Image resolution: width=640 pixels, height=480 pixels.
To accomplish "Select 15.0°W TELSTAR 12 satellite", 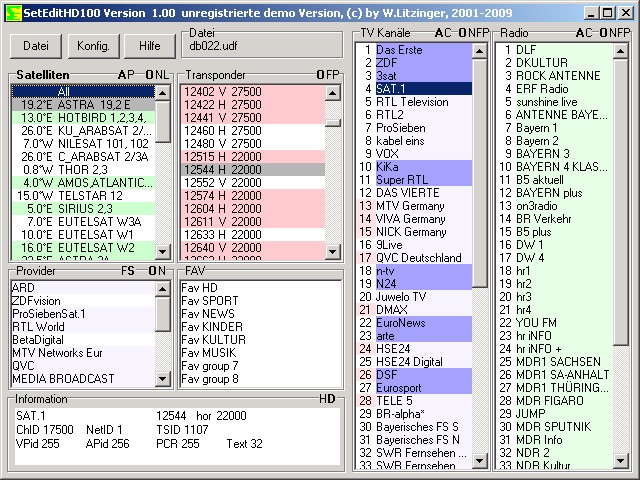I will 83,196.
